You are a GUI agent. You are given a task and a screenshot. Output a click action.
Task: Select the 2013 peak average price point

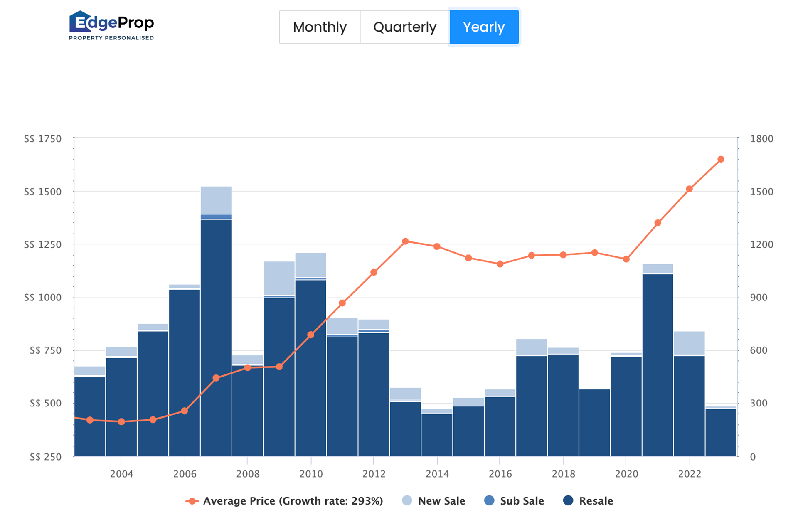point(406,241)
